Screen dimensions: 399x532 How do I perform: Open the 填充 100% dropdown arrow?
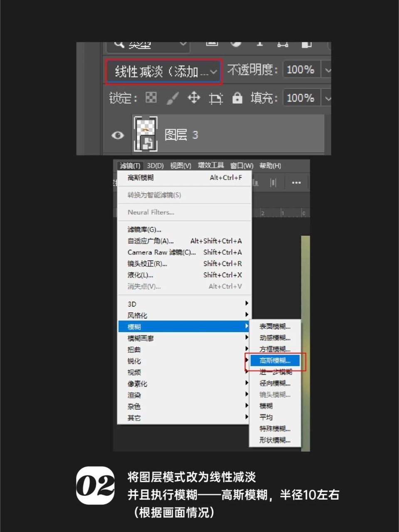(328, 98)
